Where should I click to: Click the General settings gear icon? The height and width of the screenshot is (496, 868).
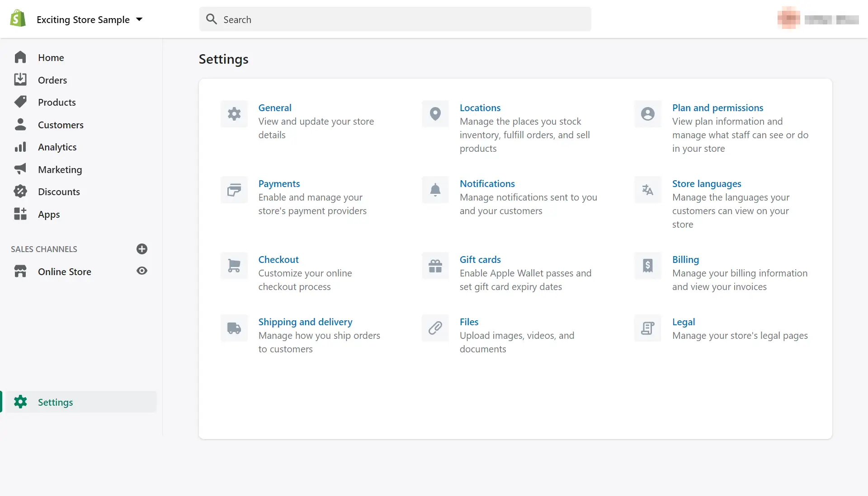[x=234, y=114]
